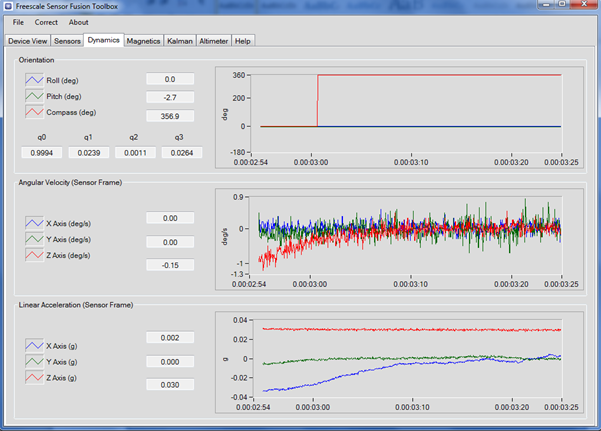Switch to the Device View tab
This screenshot has height=431, width=601.
tap(28, 41)
